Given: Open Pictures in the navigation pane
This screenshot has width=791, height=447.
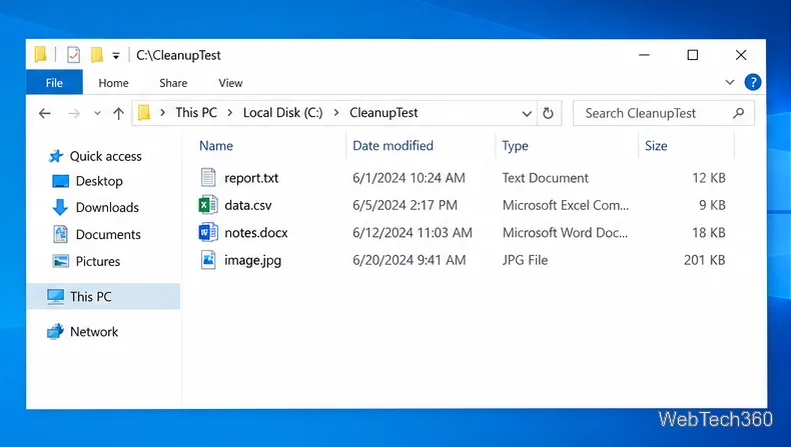Looking at the screenshot, I should (98, 261).
